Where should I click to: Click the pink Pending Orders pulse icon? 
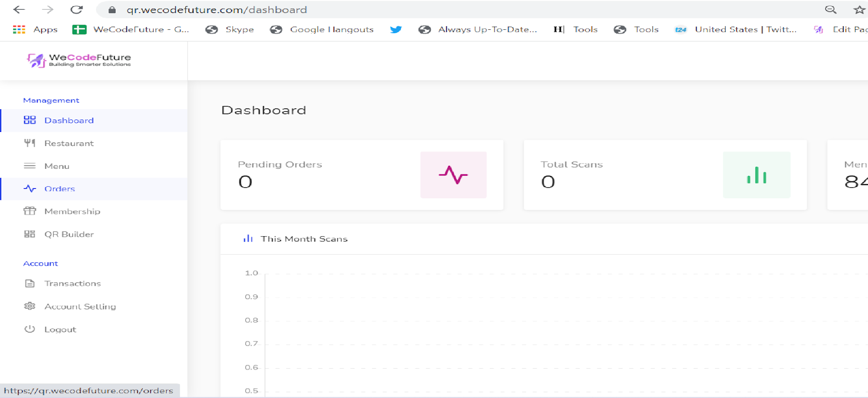pos(454,175)
